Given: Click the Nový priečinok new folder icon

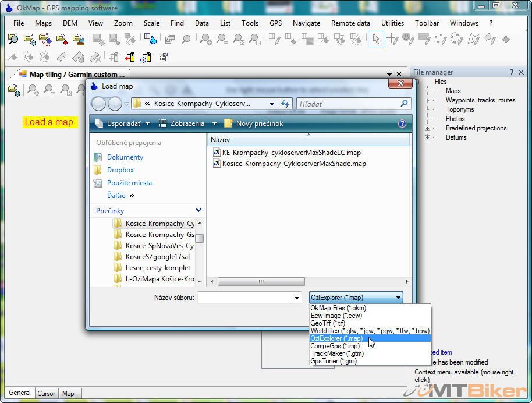Looking at the screenshot, I should click(228, 123).
